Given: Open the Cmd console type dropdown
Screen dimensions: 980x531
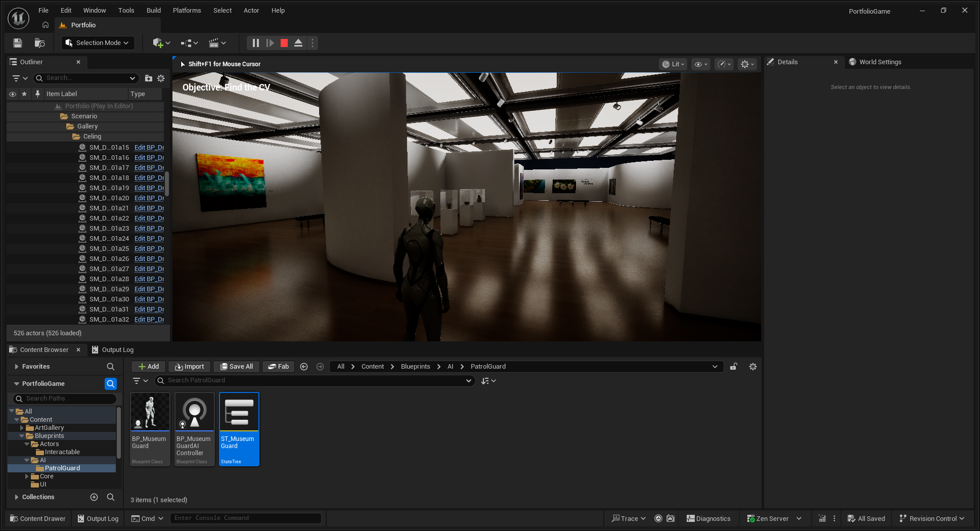Looking at the screenshot, I should click(148, 518).
